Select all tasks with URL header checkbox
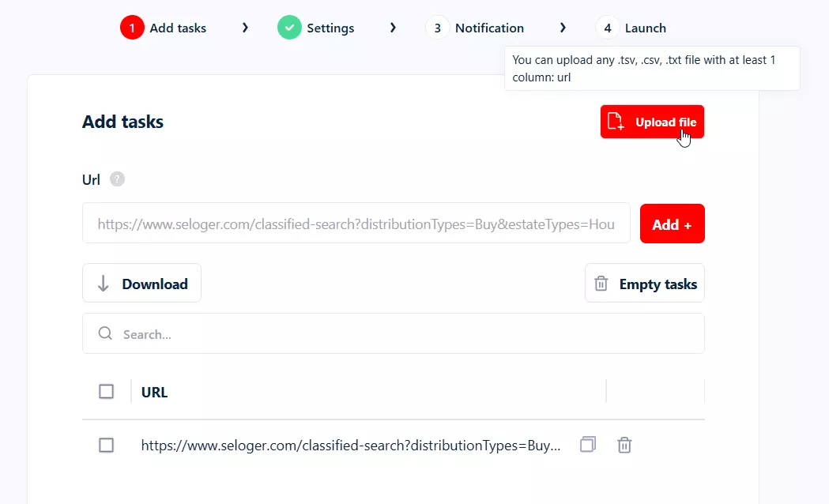The width and height of the screenshot is (829, 504). (106, 392)
